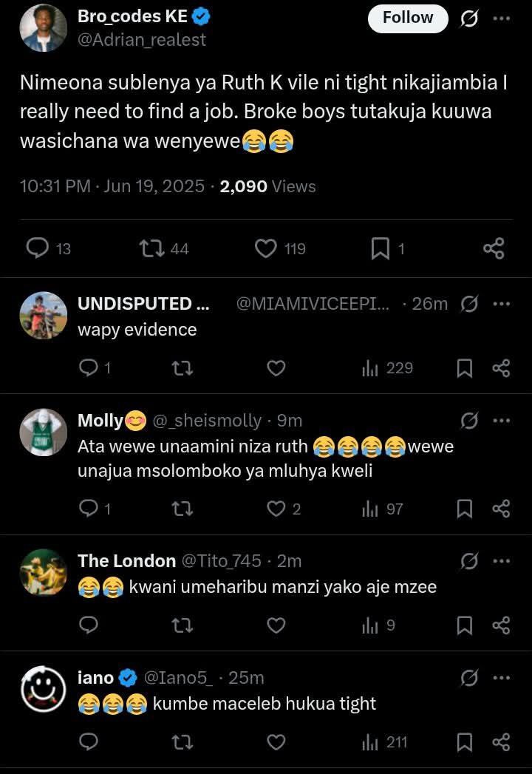Screen dimensions: 532x774
Task: Bookmark The London's reply
Action: [464, 625]
